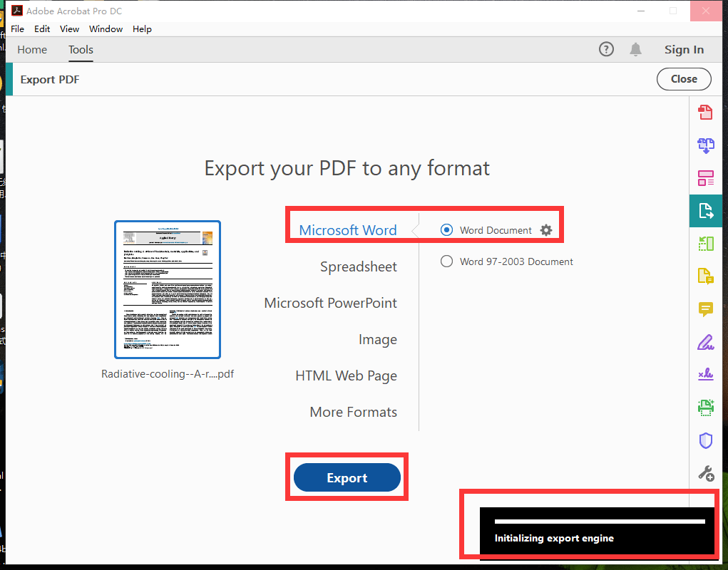Click the PDF document thumbnail preview
The width and height of the screenshot is (728, 570).
pos(167,289)
